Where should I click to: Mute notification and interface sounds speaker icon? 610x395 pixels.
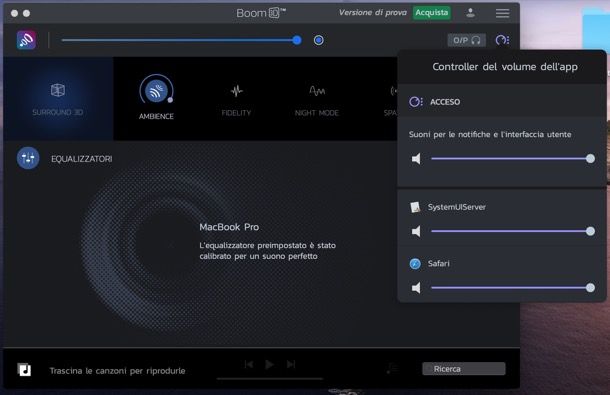(x=416, y=159)
